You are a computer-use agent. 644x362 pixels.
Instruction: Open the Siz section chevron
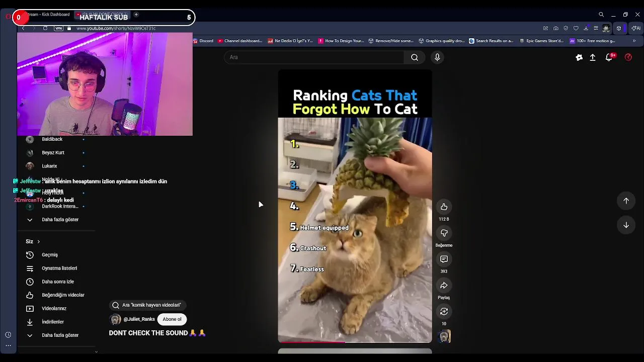38,242
